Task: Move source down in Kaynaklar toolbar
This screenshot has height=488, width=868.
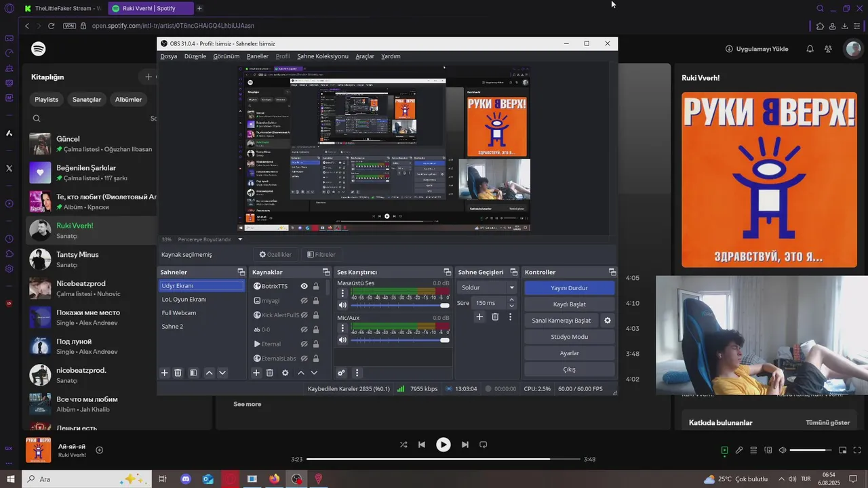Action: pyautogui.click(x=314, y=373)
